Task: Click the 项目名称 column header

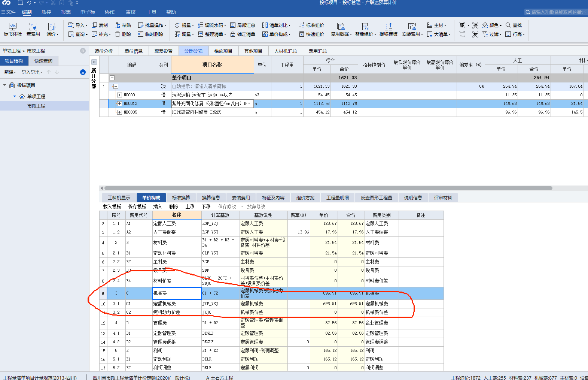Action: [x=212, y=65]
